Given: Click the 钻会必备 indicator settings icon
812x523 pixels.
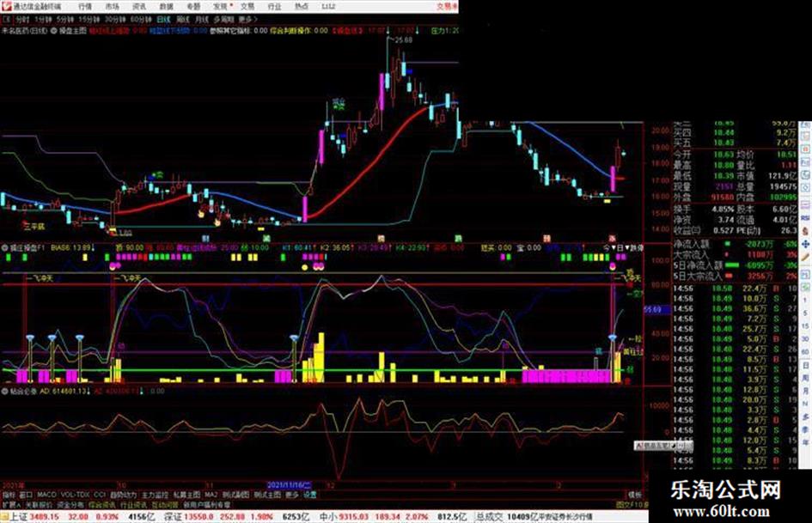Looking at the screenshot, I should coord(4,392).
